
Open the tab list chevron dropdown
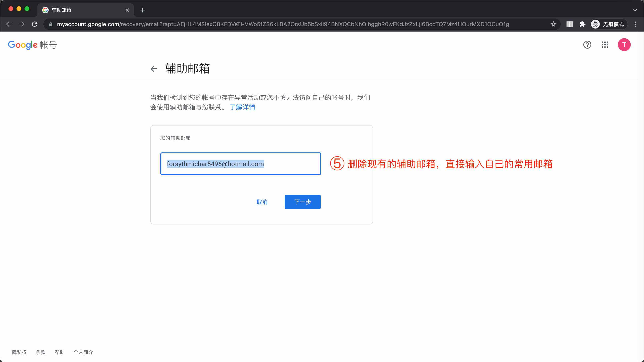pos(635,10)
